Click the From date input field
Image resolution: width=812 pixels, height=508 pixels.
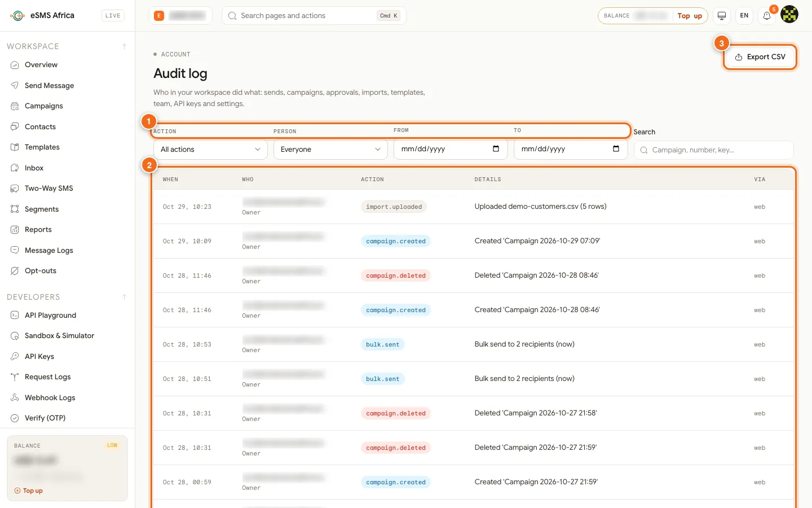(451, 149)
